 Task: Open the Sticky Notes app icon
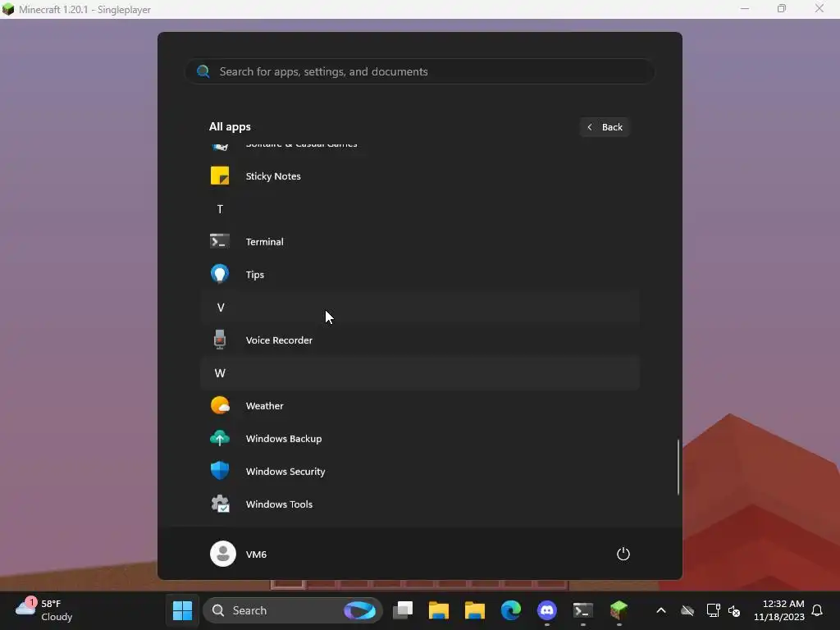tap(220, 176)
